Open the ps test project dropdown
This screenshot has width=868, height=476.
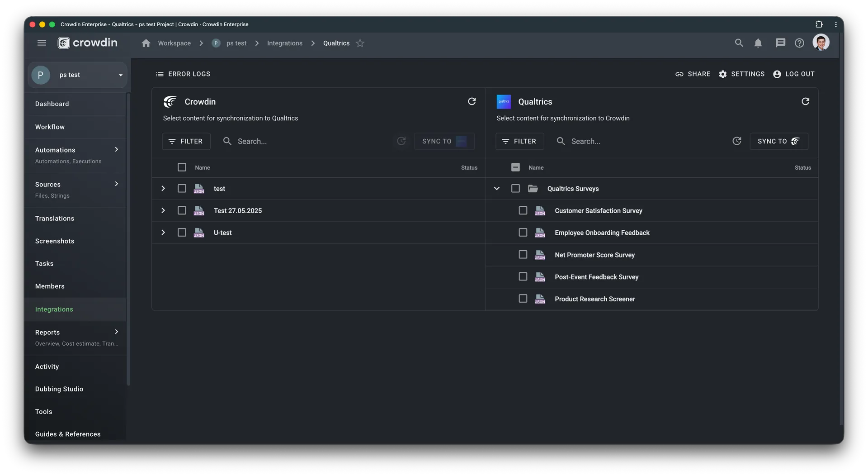[120, 75]
